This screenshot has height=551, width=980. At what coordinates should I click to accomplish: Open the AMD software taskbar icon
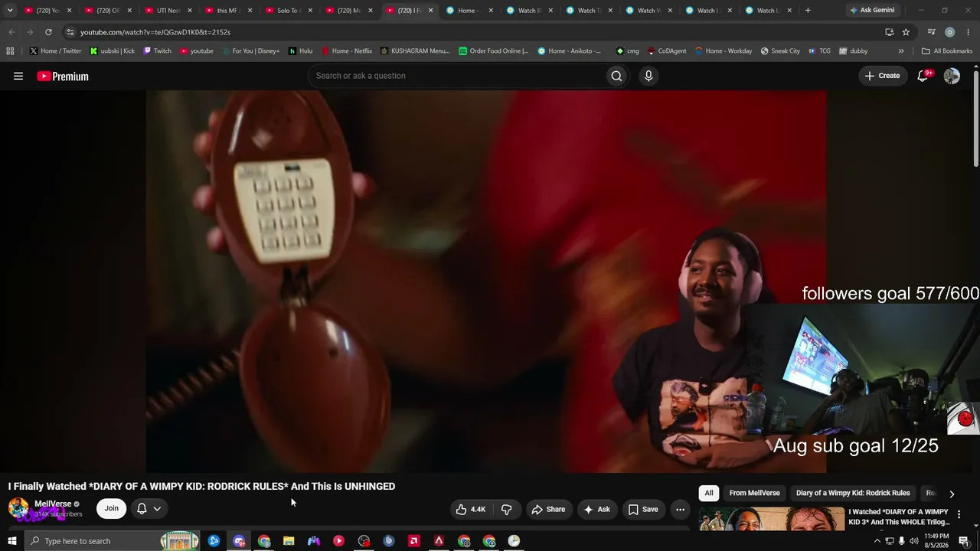point(414,541)
